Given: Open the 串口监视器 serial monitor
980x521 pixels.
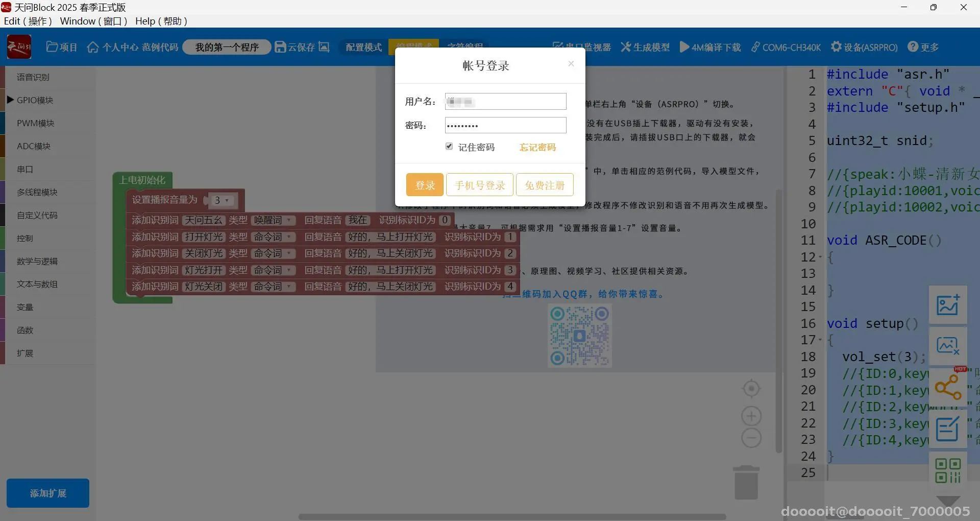Looking at the screenshot, I should pyautogui.click(x=582, y=46).
